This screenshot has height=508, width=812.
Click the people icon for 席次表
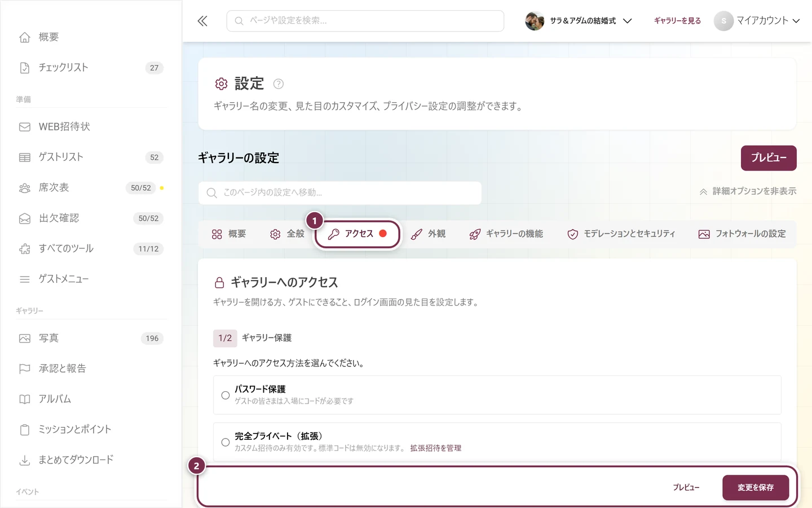coord(25,188)
